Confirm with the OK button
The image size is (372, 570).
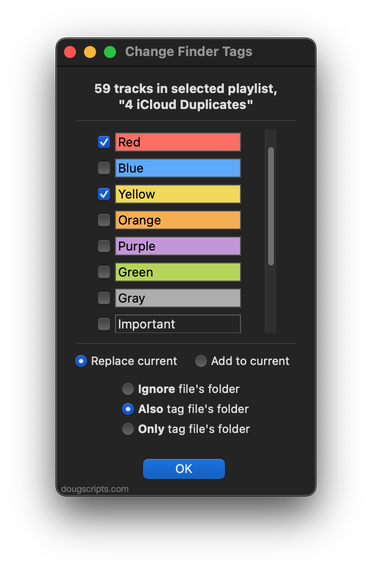[184, 469]
